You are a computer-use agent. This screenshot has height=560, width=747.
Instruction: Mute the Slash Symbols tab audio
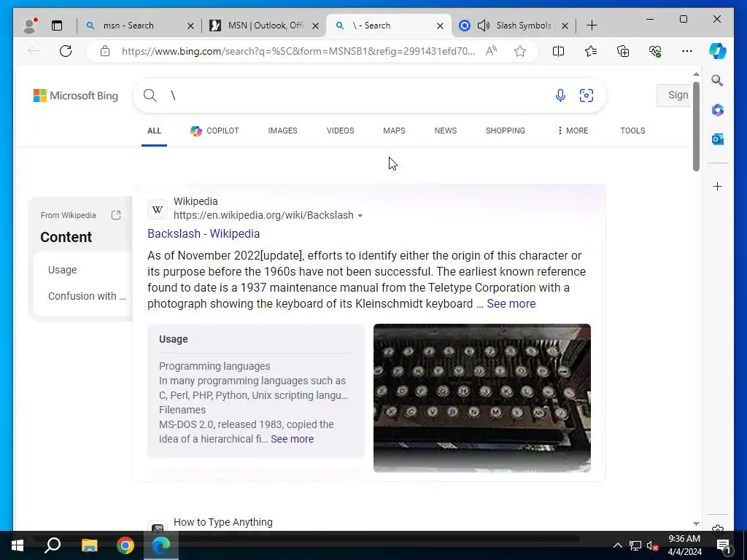[x=483, y=26]
